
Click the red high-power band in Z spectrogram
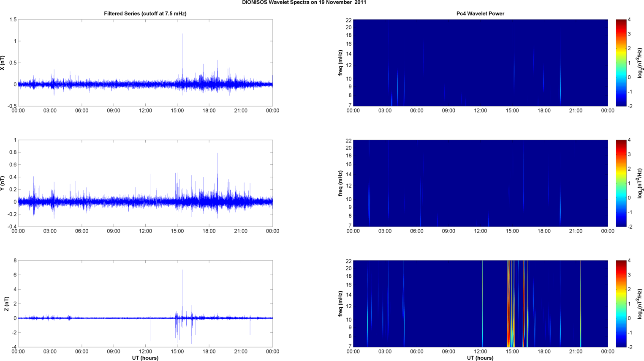coord(509,304)
